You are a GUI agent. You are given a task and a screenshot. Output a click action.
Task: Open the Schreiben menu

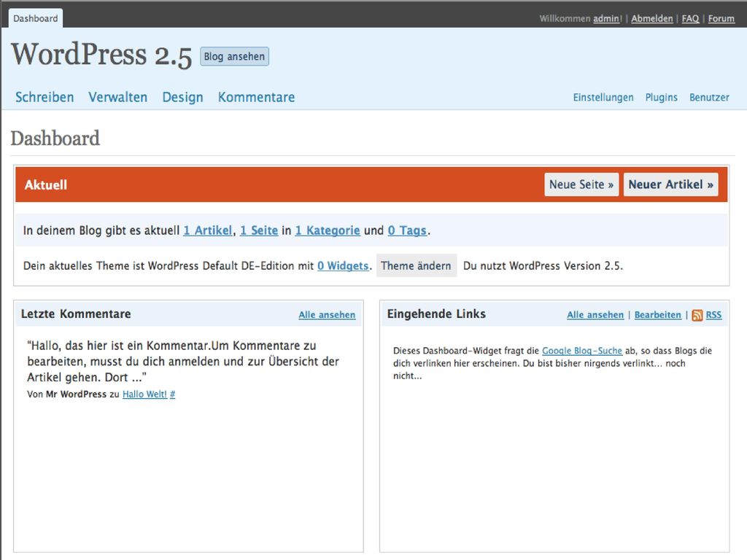[x=44, y=97]
